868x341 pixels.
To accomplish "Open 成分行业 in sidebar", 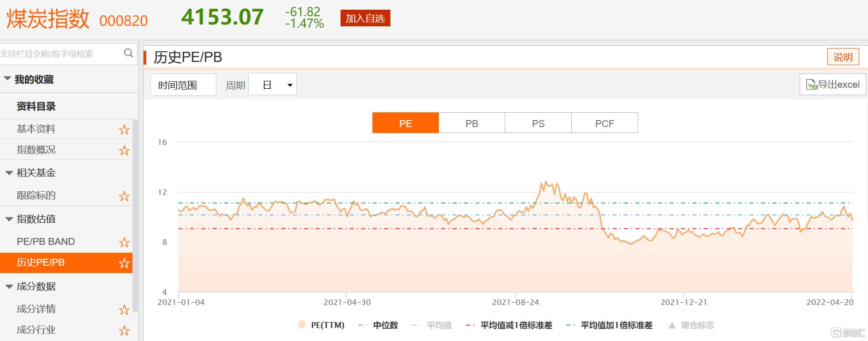I will click(36, 330).
